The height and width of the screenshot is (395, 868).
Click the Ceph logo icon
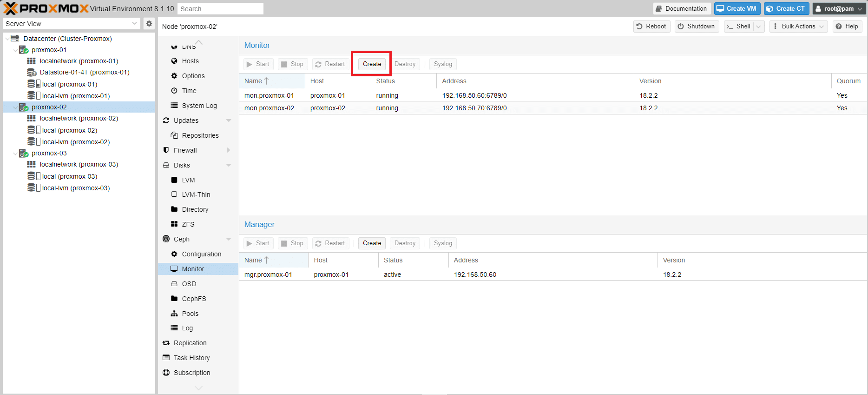click(x=166, y=239)
